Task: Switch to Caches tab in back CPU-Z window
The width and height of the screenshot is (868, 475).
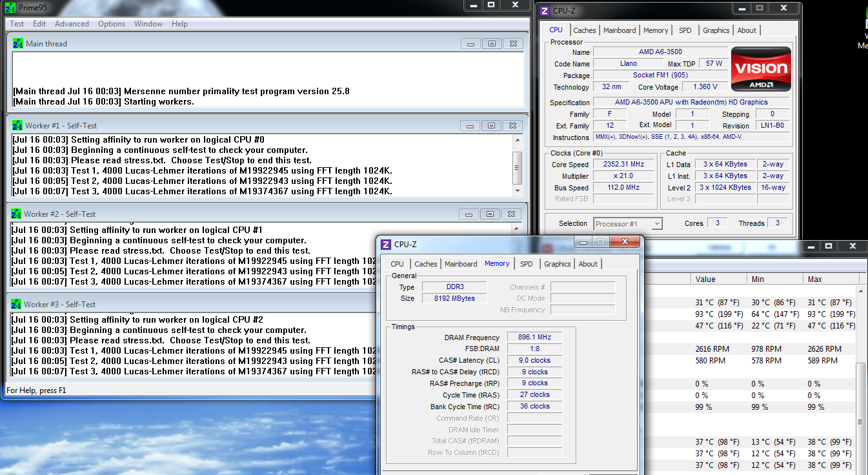Action: 585,30
